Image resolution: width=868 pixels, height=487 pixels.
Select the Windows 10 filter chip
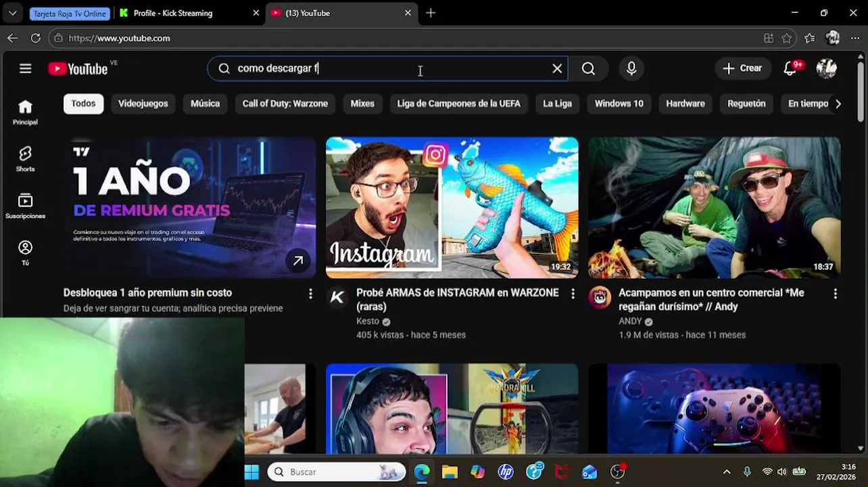pyautogui.click(x=619, y=103)
